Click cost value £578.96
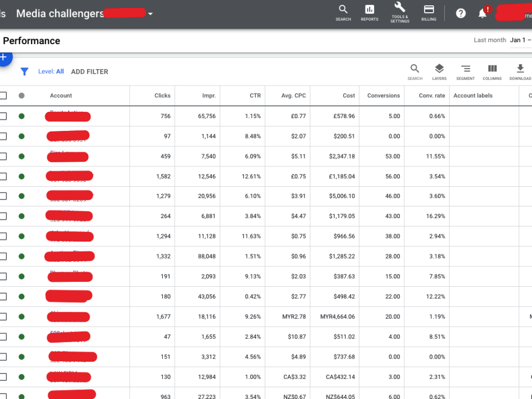The height and width of the screenshot is (399, 532). 344,116
